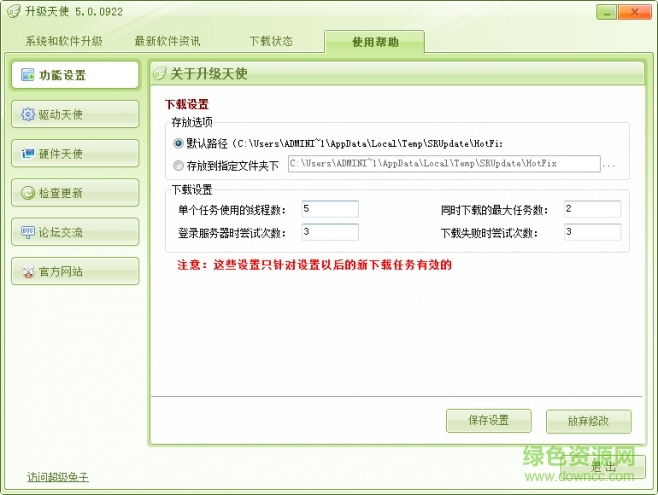Click the 单个任务使用的线程数 input field
Screen dimensions: 658x495
pyautogui.click(x=328, y=209)
